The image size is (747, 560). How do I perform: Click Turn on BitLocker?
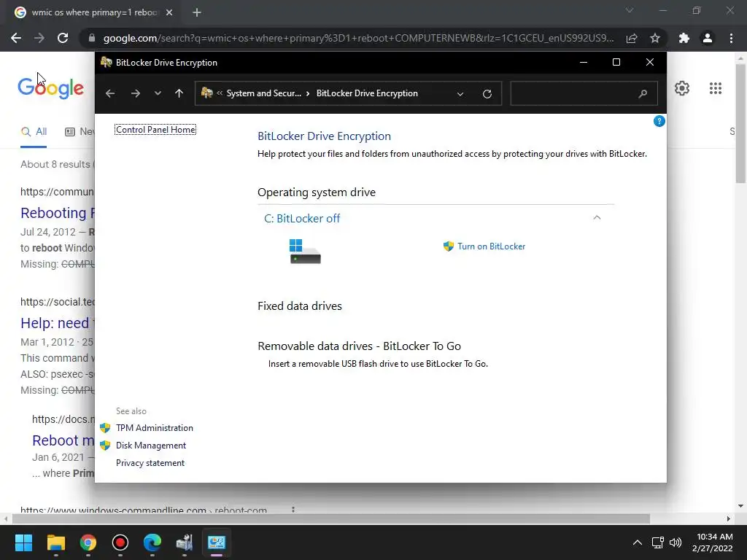point(491,246)
